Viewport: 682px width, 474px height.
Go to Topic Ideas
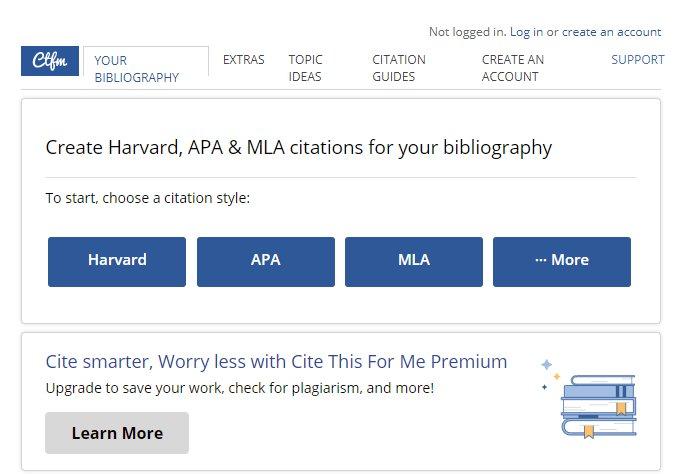coord(305,68)
